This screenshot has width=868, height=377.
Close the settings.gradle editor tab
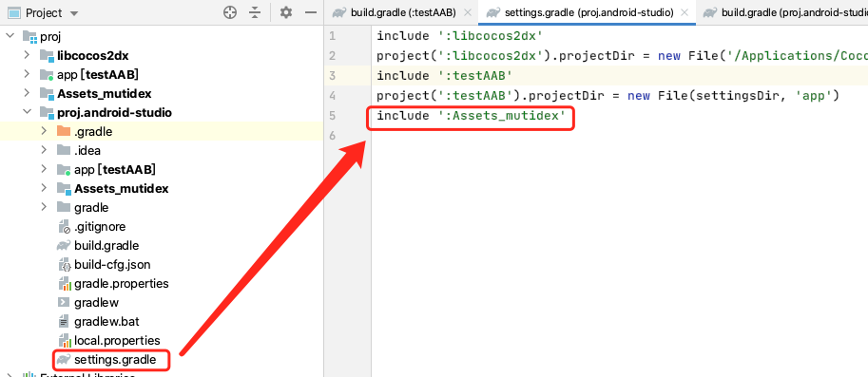685,12
